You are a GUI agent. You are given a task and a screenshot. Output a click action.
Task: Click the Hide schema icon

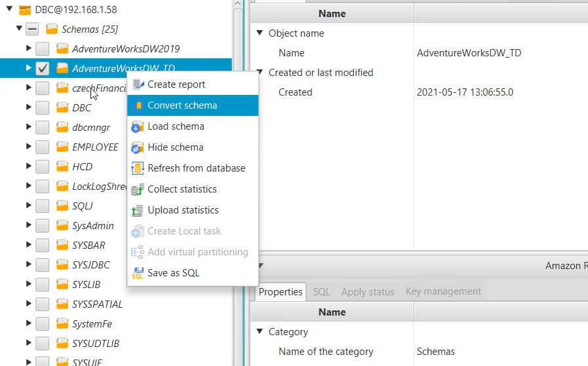click(x=138, y=147)
